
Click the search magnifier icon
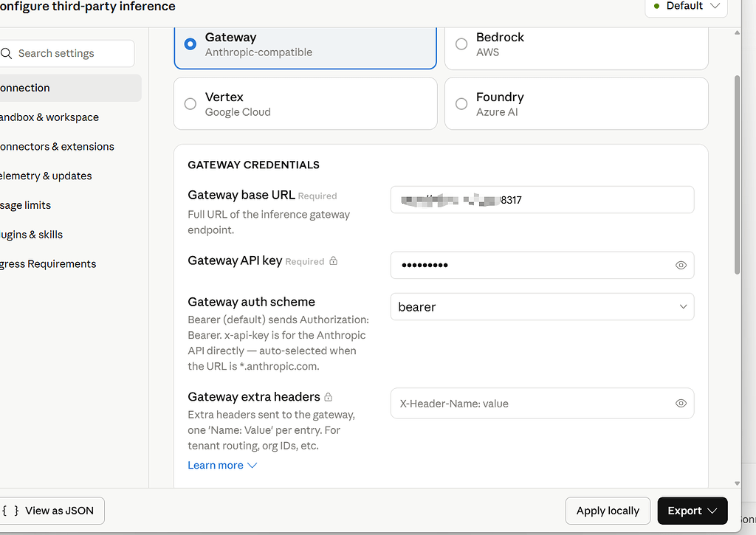coord(6,53)
